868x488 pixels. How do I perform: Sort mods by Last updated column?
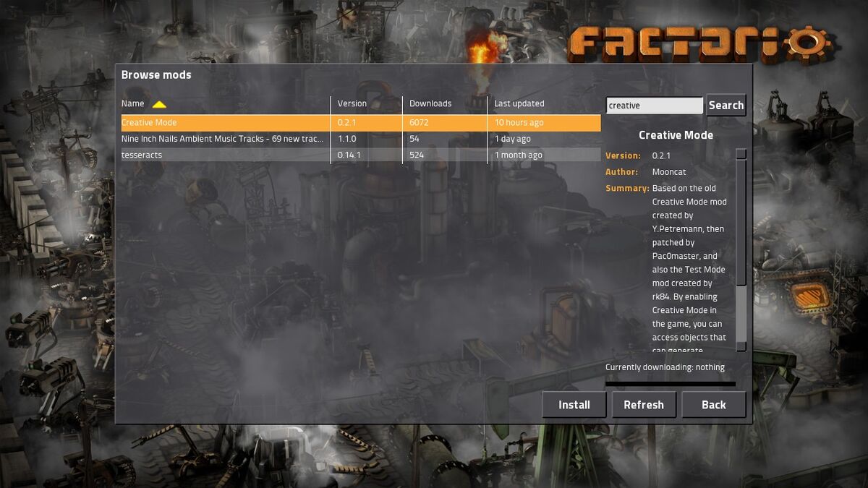[519, 103]
